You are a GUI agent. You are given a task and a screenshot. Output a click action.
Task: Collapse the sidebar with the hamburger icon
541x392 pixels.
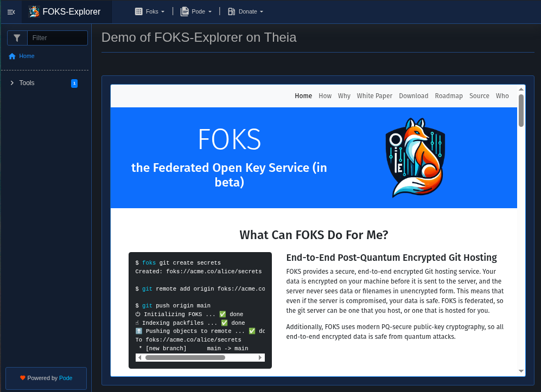(x=11, y=12)
